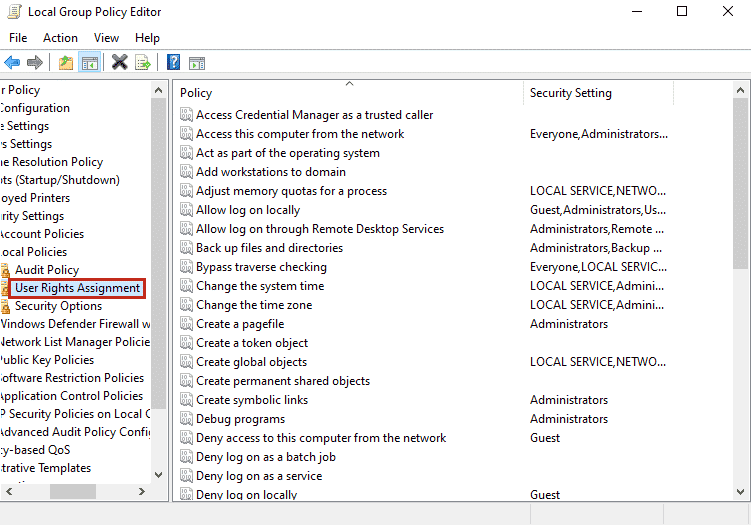Select Public Key Policies node
The height and width of the screenshot is (525, 751).
47,360
